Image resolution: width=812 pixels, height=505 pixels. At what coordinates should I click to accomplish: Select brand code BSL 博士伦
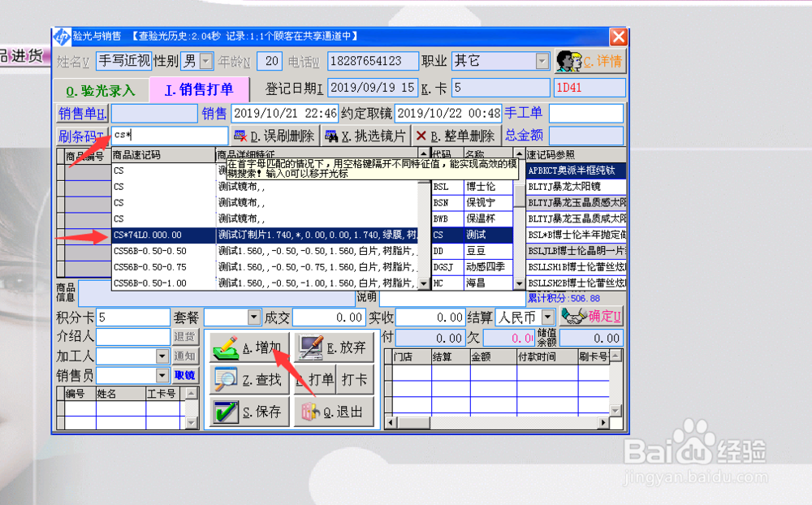coord(473,187)
